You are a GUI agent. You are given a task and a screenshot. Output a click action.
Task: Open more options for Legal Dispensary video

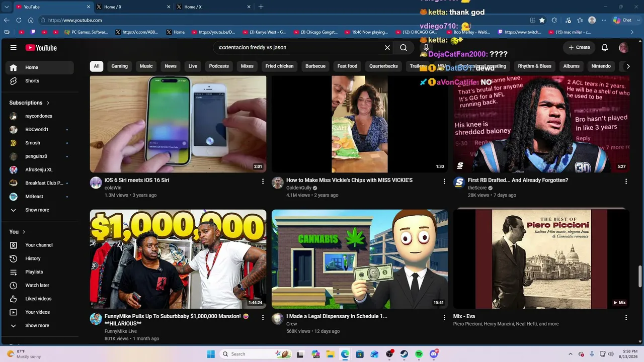[444, 317]
